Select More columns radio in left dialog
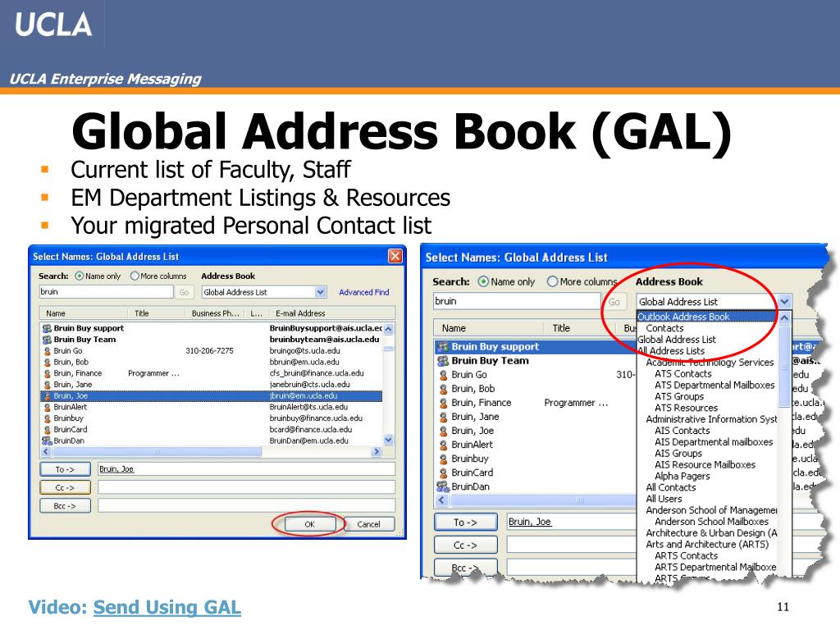This screenshot has width=840, height=630. (135, 276)
